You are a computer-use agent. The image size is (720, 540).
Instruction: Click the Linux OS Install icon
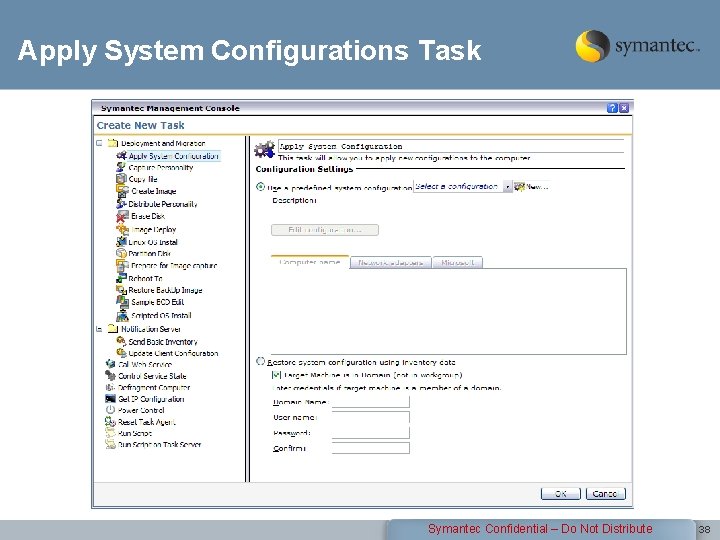click(x=121, y=242)
